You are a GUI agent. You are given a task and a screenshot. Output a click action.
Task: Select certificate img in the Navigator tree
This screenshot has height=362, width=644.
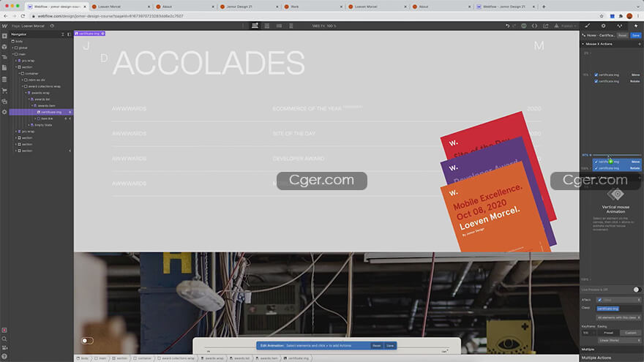41,112
